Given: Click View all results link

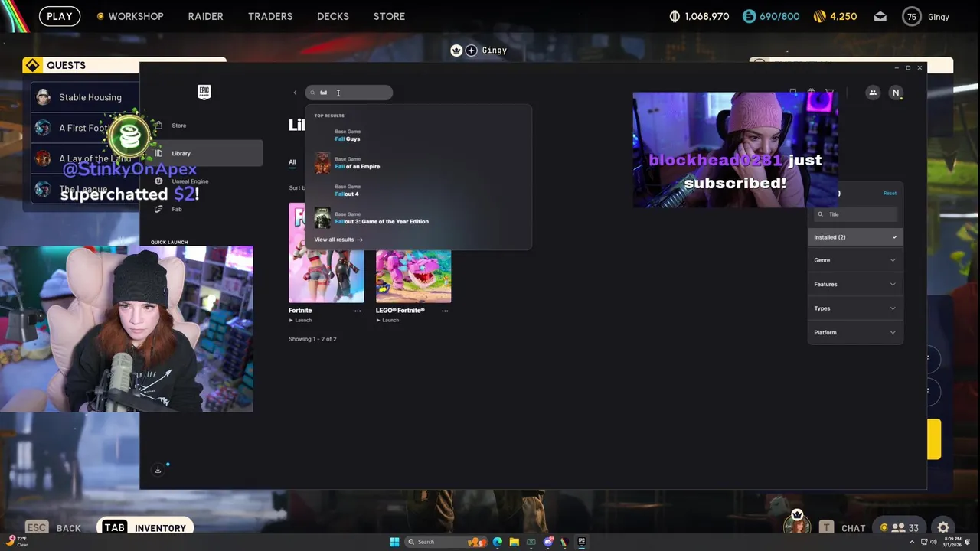Looking at the screenshot, I should coord(338,240).
